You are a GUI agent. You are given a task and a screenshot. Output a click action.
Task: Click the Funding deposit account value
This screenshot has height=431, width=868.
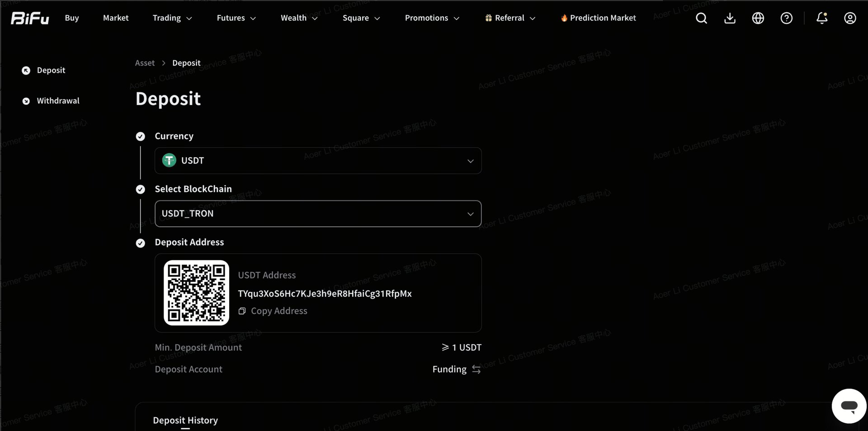(x=449, y=369)
